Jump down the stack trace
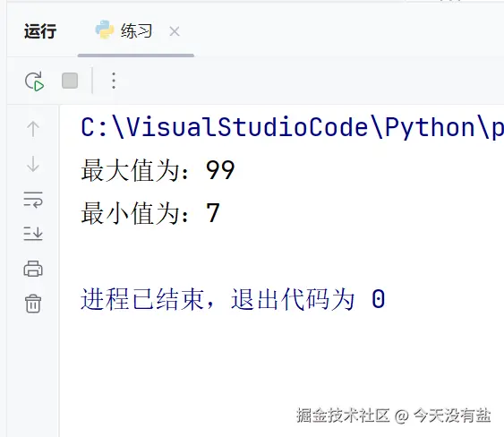The height and width of the screenshot is (437, 504). (x=33, y=164)
